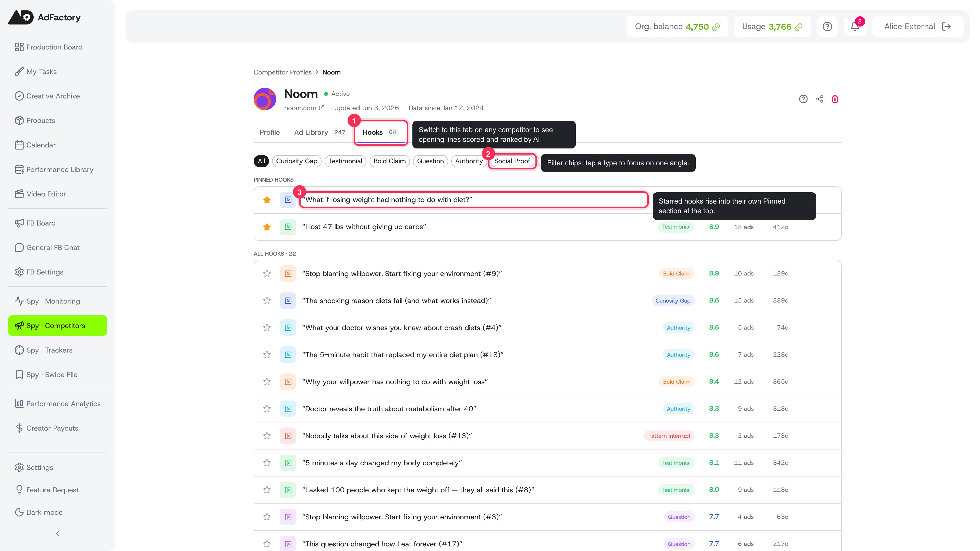Image resolution: width=980 pixels, height=551 pixels.
Task: Filter hooks by Social Proof chip
Action: [512, 161]
